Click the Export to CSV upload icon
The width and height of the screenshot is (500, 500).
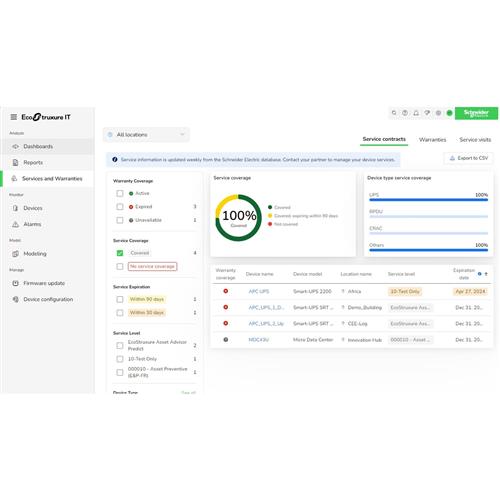(452, 158)
